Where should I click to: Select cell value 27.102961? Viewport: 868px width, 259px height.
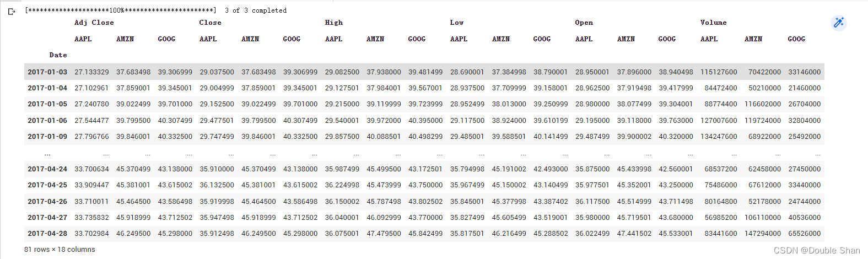click(x=91, y=88)
